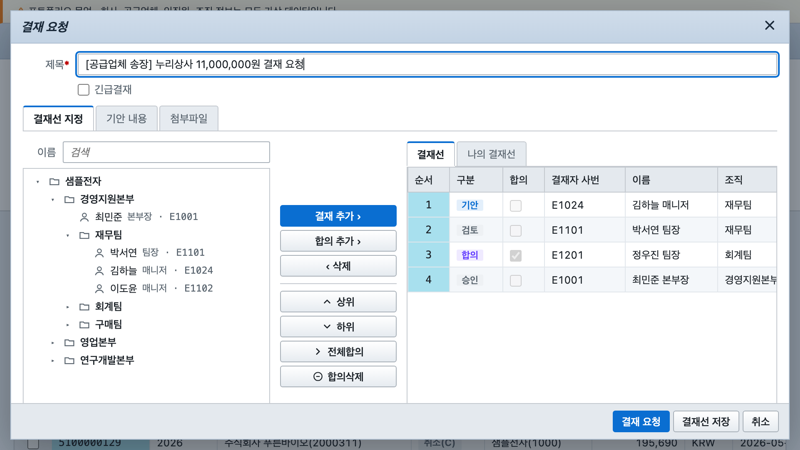Click order number 3 cell

tap(429, 255)
